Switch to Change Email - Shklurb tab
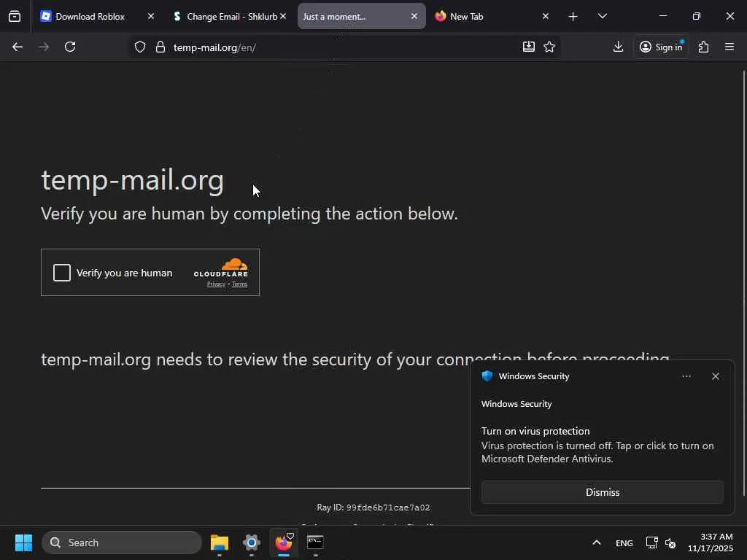 coord(231,17)
